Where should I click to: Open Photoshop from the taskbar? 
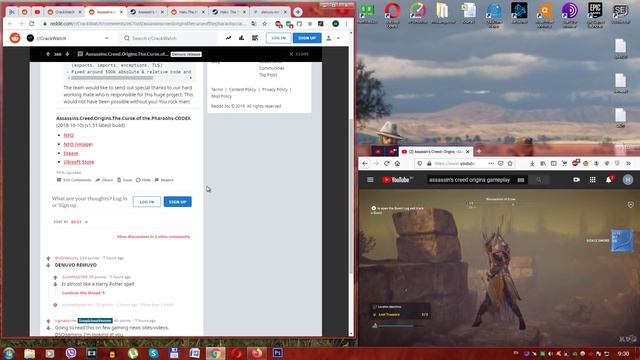point(278,353)
